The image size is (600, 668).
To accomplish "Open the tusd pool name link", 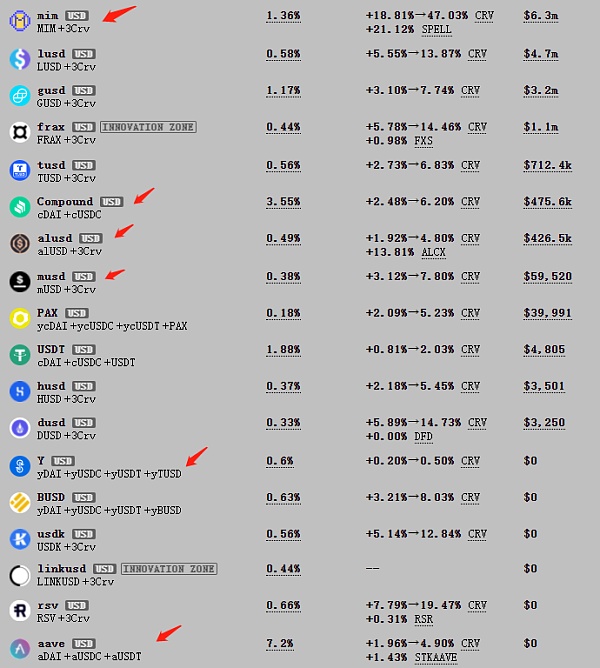I will [x=51, y=165].
